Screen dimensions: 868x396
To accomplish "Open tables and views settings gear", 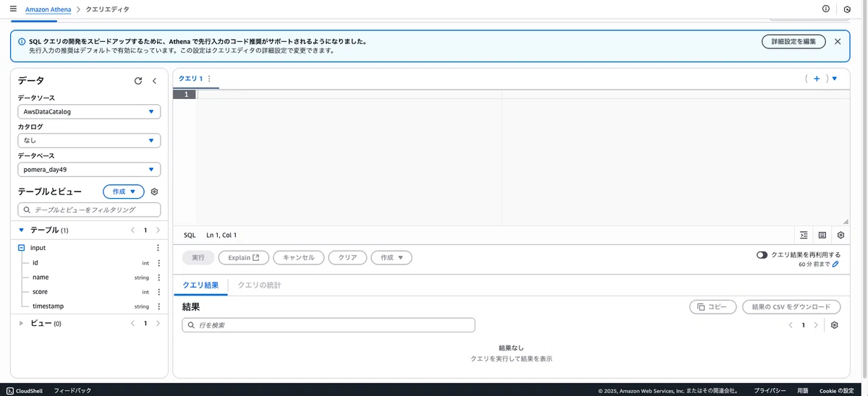I will 154,191.
